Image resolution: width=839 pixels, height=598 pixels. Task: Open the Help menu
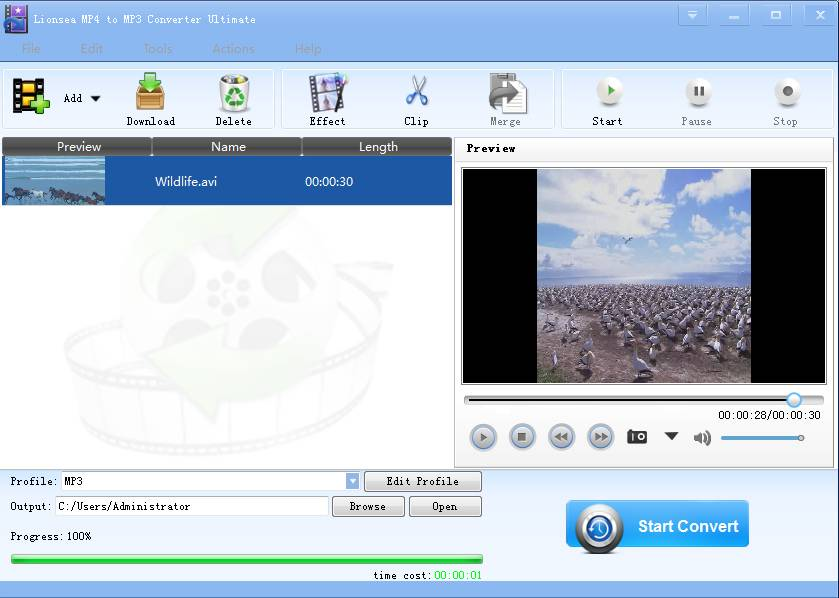tap(308, 49)
